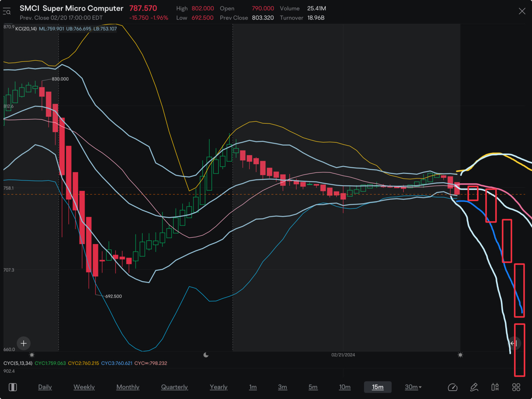This screenshot has width=532, height=399.
Task: Click the Prev. Close 02/20 17:00:00 EDT text
Action: point(61,18)
